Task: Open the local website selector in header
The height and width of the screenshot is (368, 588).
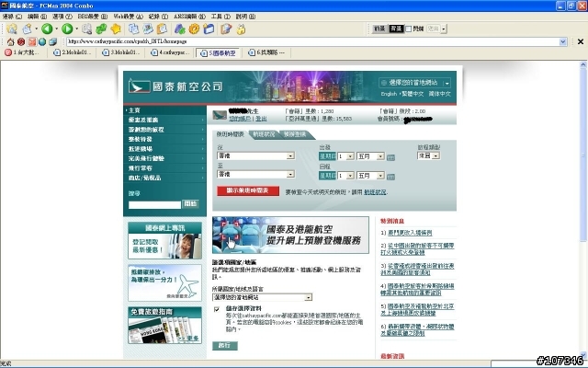Action: point(414,83)
